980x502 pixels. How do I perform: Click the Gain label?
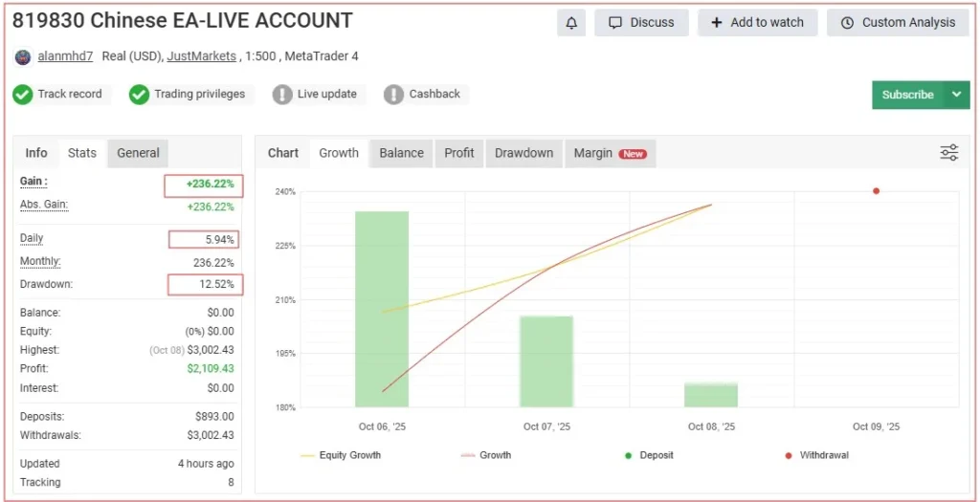pos(33,182)
